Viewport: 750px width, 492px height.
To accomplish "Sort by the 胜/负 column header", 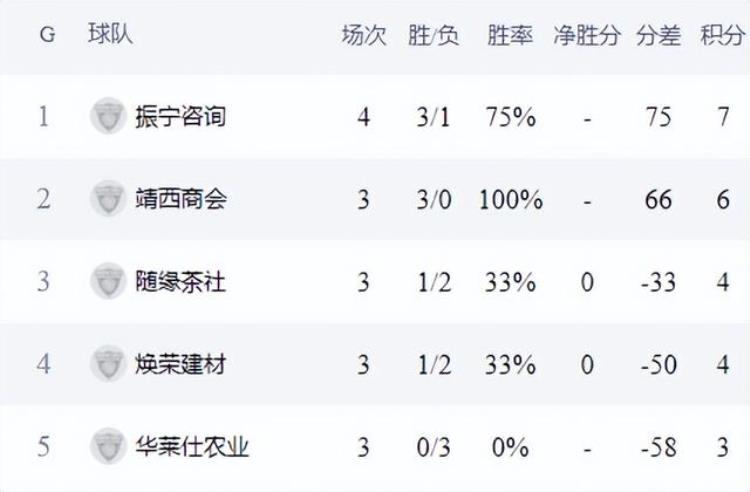I will [x=433, y=35].
